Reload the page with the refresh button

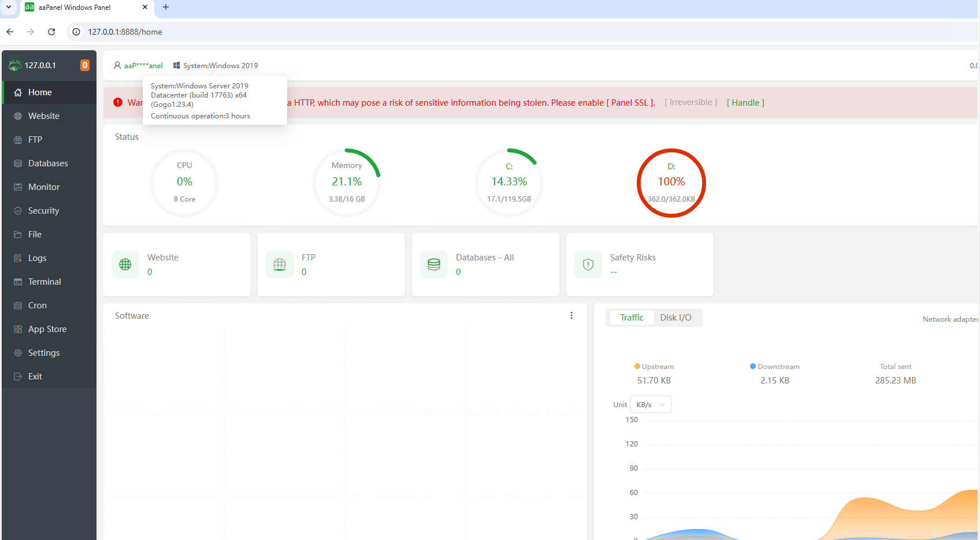[51, 32]
